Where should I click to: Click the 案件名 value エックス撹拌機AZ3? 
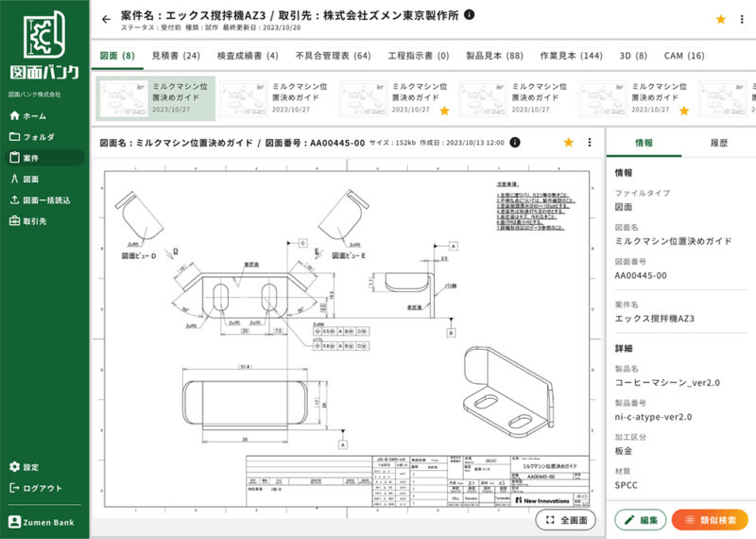pyautogui.click(x=654, y=319)
